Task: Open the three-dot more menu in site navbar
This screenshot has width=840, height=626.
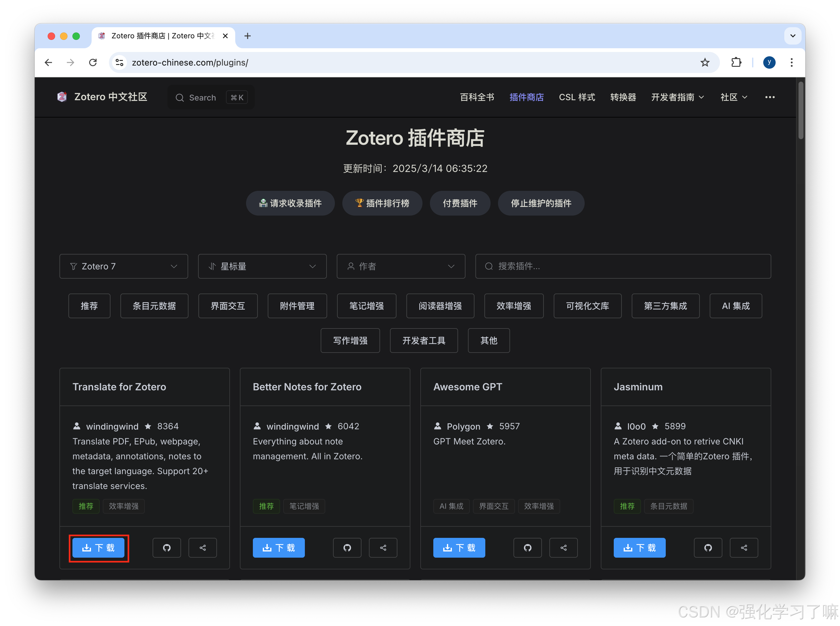Action: point(769,97)
